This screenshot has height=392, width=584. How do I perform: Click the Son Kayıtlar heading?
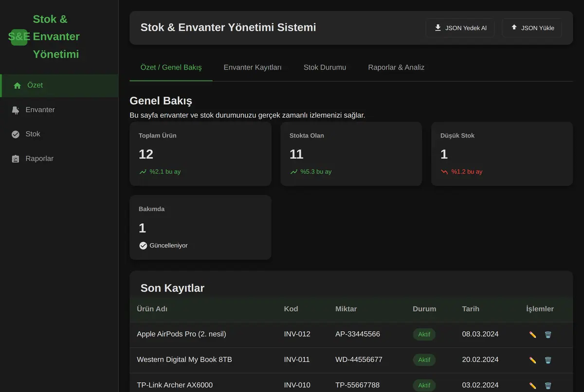click(x=172, y=288)
